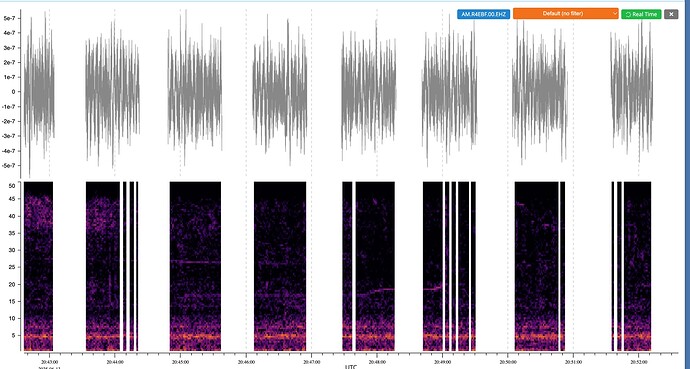Click the 50 frequency axis label on the spectrogram
The height and width of the screenshot is (369, 690).
[x=12, y=186]
